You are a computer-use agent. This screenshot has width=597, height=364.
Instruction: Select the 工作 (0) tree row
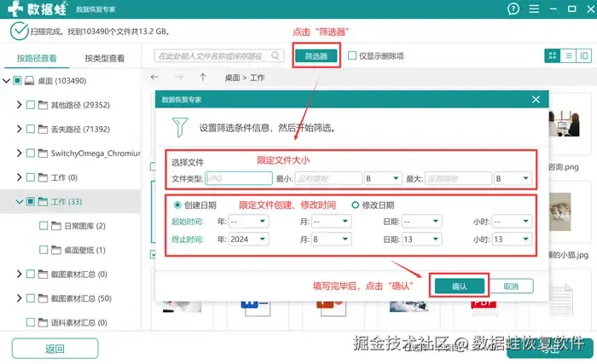(x=71, y=177)
